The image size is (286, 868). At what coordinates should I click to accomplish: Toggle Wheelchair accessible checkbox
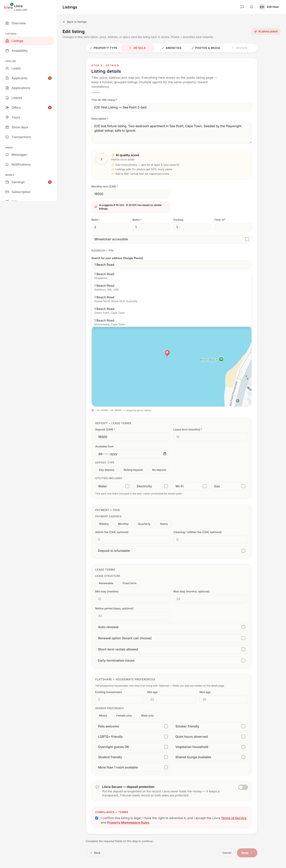point(247,239)
